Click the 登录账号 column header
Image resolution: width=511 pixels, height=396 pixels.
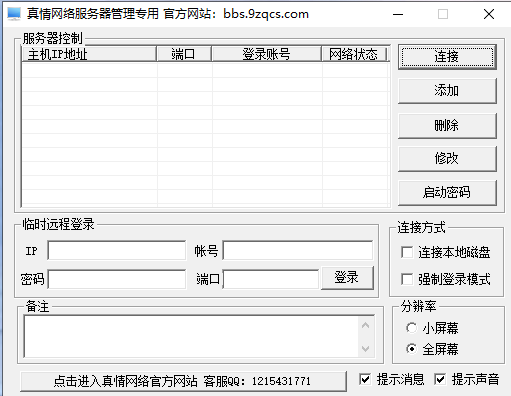(266, 54)
